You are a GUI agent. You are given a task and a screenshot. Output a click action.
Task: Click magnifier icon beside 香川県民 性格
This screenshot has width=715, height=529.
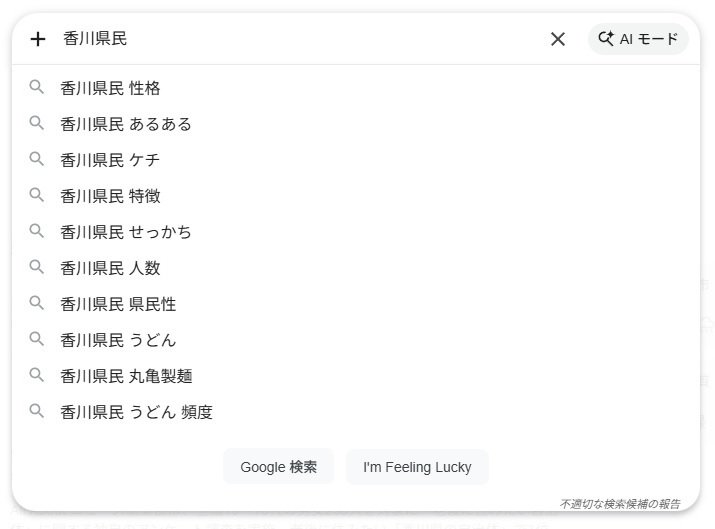(x=37, y=88)
